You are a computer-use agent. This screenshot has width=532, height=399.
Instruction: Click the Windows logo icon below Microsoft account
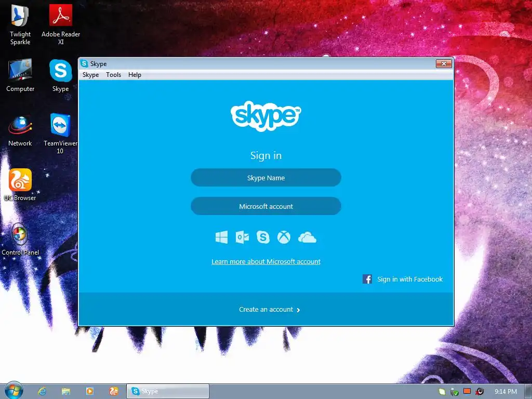tap(221, 237)
